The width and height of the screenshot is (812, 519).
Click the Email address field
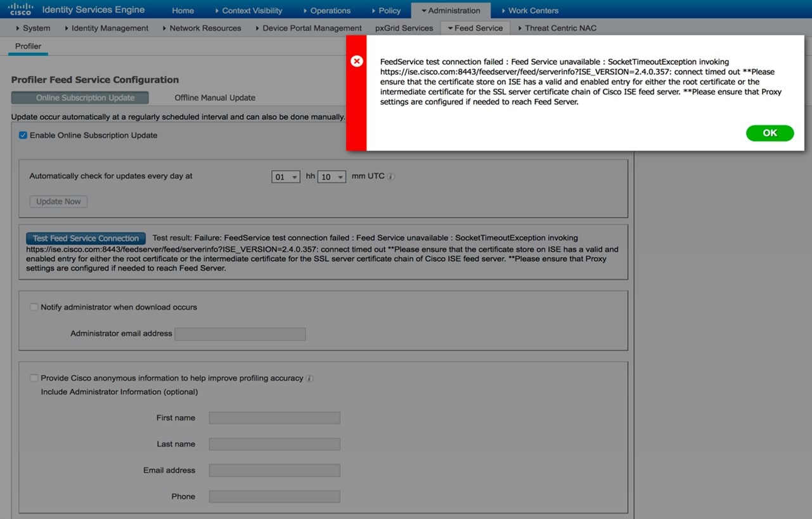(x=274, y=470)
